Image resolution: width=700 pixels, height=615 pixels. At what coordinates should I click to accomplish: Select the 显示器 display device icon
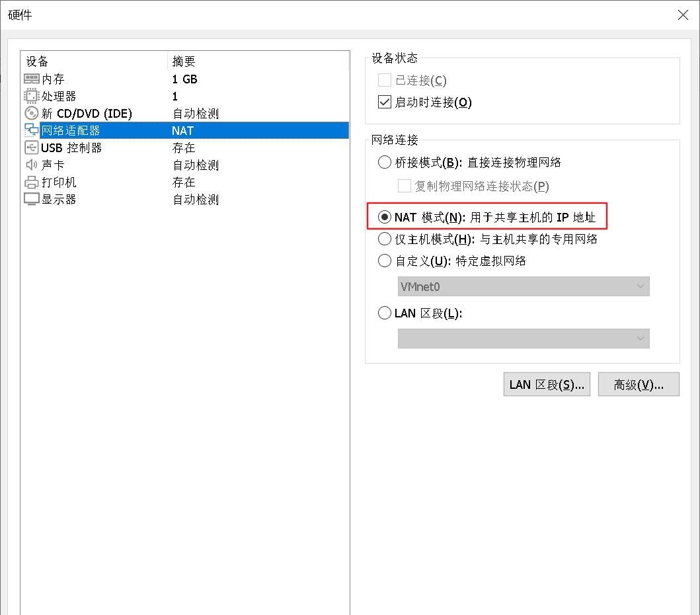coord(31,199)
